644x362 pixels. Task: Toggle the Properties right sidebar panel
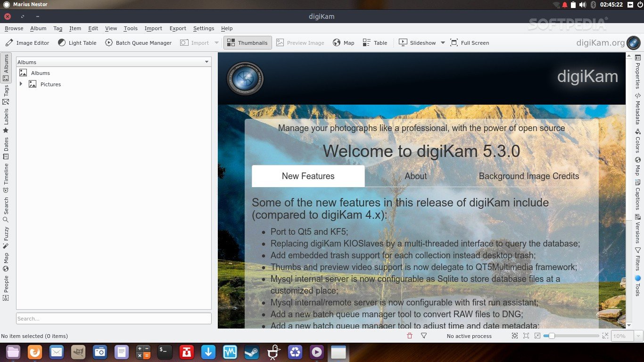pos(637,72)
